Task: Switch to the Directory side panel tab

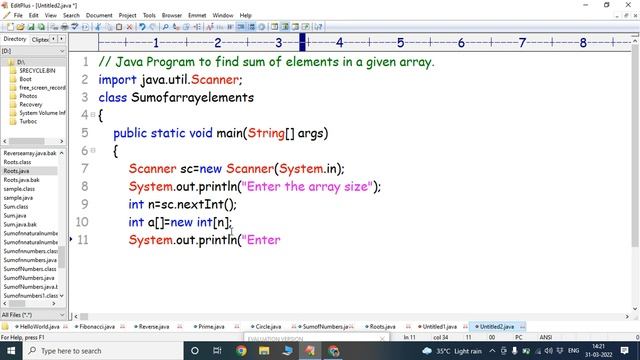Action: pyautogui.click(x=15, y=39)
